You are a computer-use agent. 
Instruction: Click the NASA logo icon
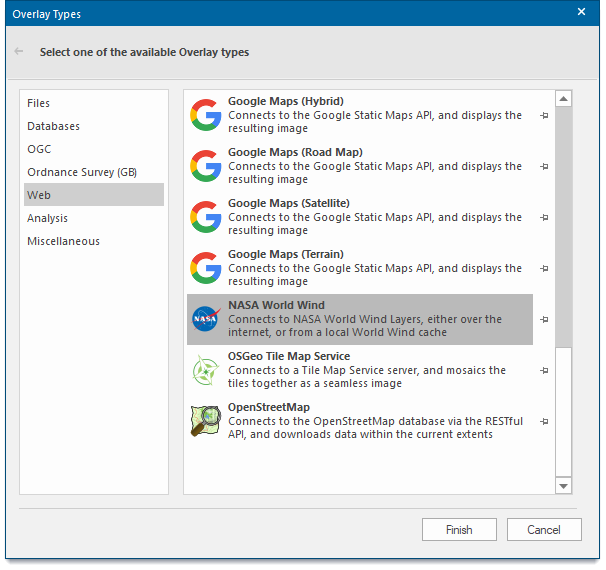[x=206, y=319]
